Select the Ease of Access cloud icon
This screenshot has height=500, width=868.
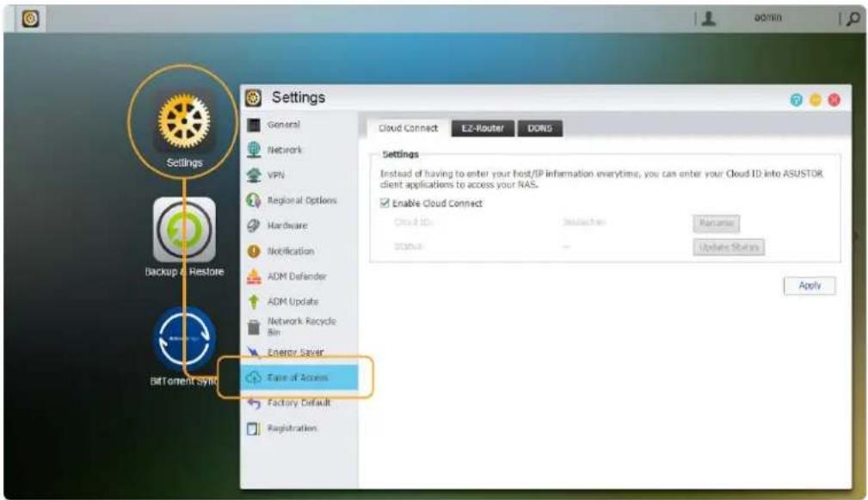[254, 378]
